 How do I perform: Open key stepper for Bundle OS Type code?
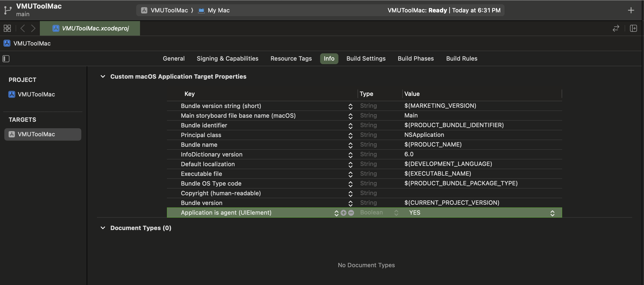click(350, 184)
